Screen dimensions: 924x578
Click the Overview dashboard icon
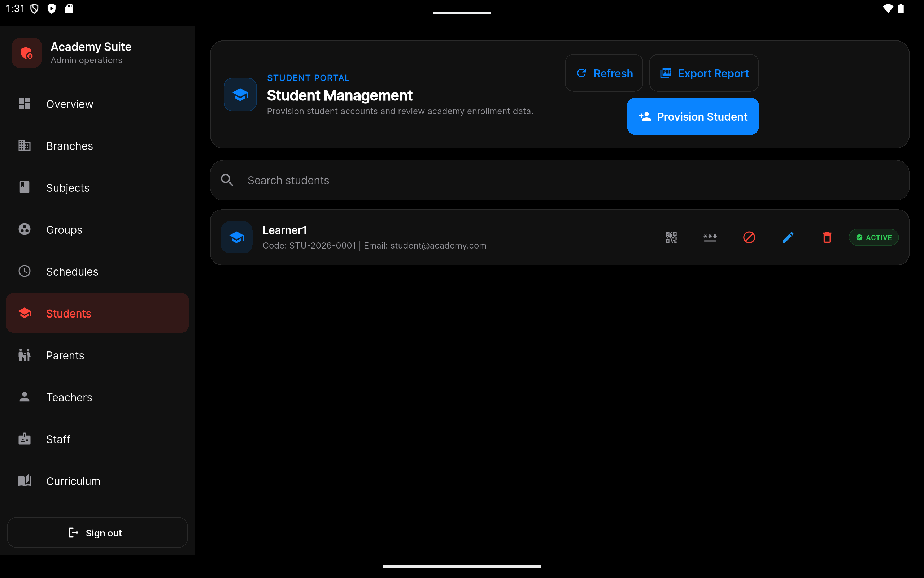[25, 103]
